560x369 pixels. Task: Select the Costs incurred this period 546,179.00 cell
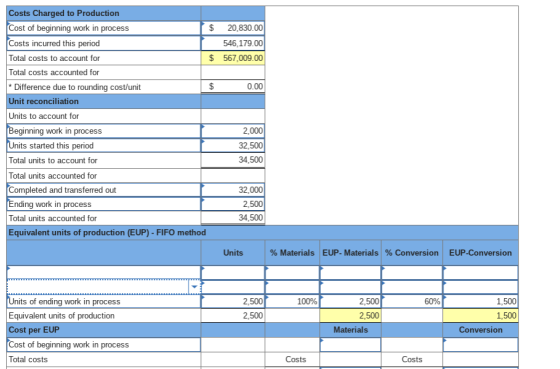pyautogui.click(x=233, y=43)
